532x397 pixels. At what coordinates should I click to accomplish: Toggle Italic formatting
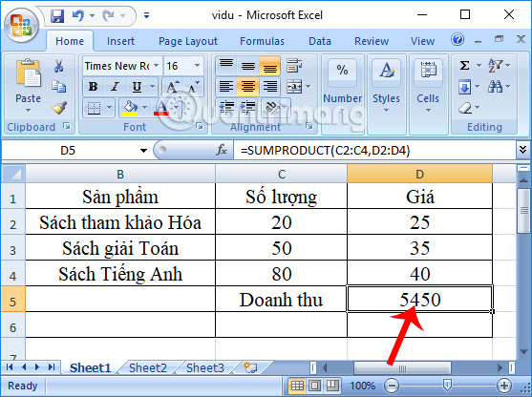[115, 87]
